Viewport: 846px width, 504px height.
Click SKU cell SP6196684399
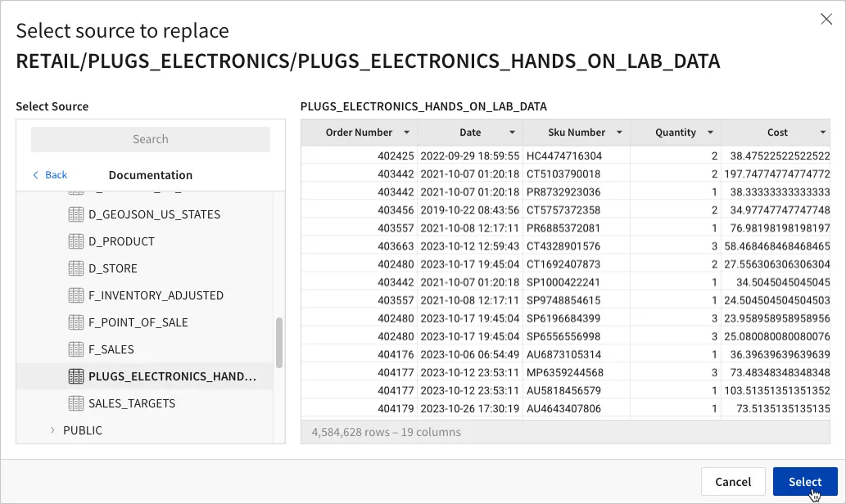pos(577,318)
